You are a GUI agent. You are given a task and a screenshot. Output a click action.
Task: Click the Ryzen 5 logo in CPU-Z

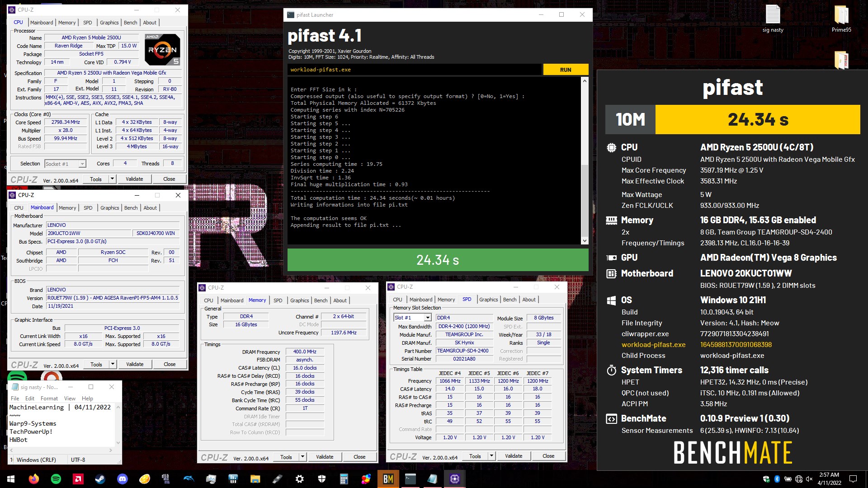tap(162, 49)
